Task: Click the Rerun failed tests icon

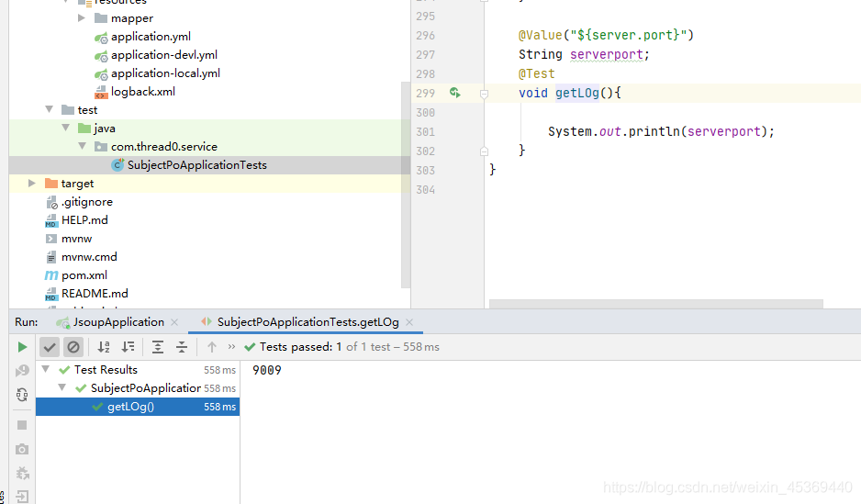Action: click(23, 371)
